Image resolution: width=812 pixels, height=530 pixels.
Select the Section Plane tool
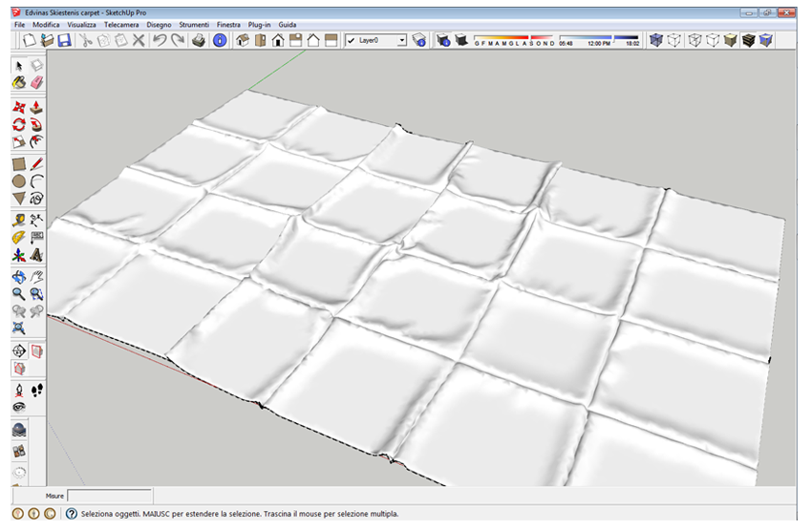19,351
